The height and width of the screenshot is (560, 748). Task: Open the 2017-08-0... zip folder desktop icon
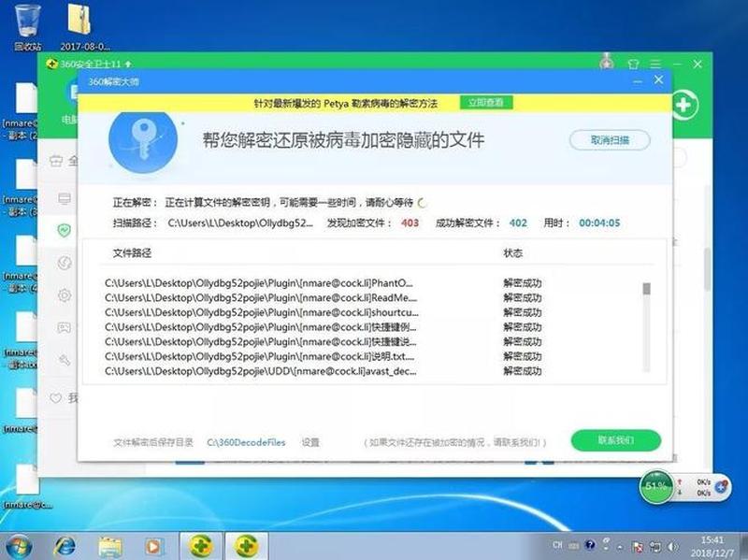[x=85, y=27]
